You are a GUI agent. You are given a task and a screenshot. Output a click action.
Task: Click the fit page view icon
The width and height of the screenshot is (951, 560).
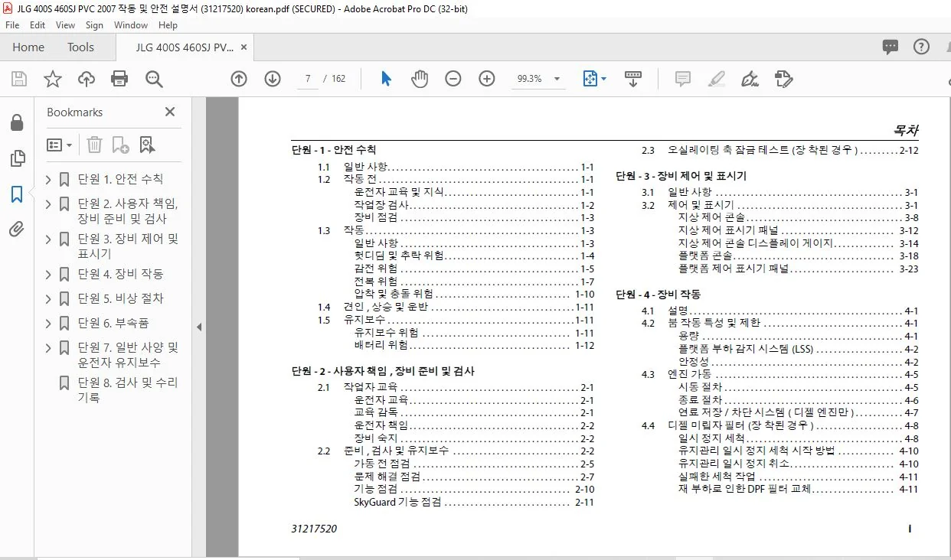pos(590,79)
